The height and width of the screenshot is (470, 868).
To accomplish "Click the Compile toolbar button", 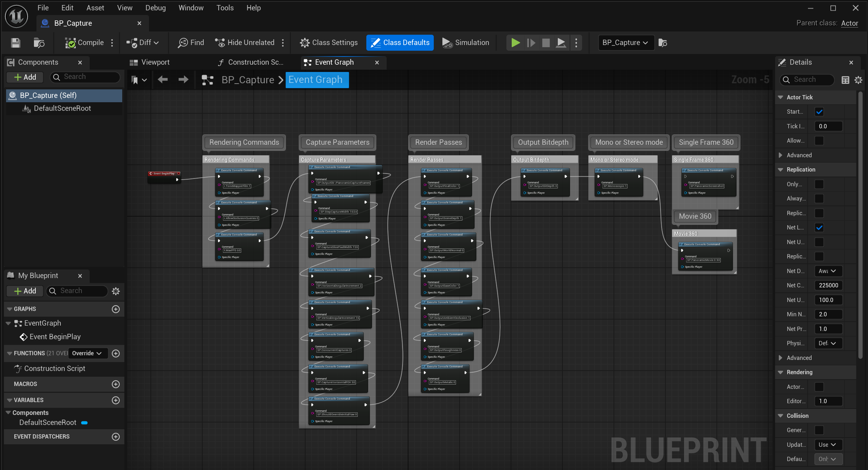I will (x=85, y=43).
